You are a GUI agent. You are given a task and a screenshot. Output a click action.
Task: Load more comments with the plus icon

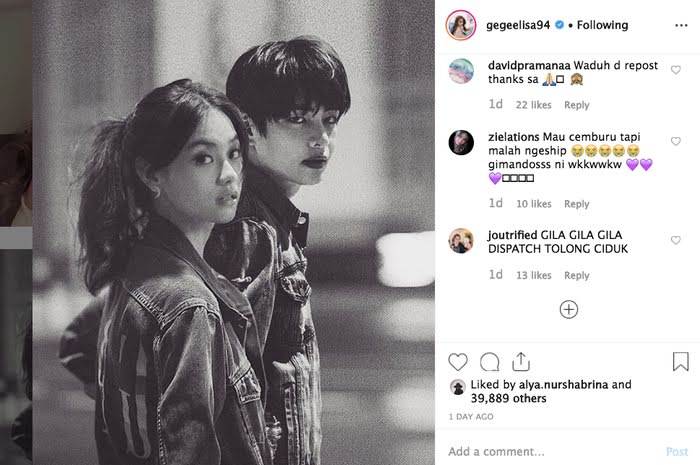[569, 309]
